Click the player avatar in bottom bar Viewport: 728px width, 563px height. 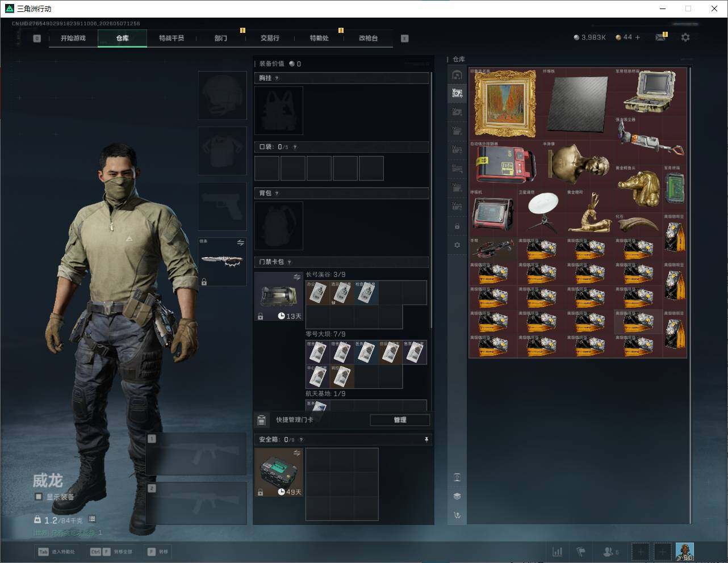click(685, 551)
